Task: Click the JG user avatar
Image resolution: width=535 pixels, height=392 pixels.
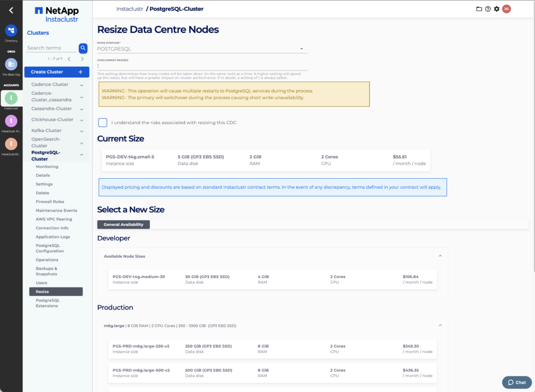Action: [x=506, y=9]
